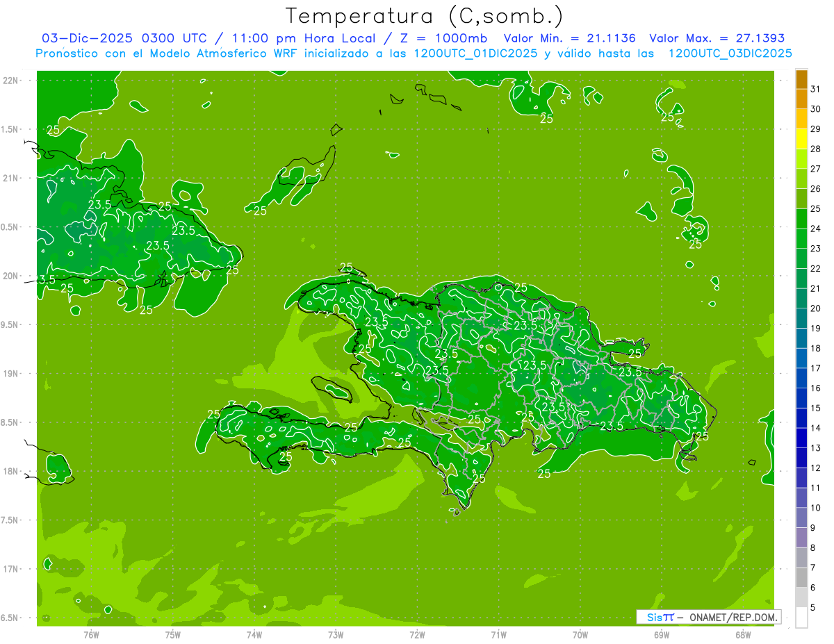Click the "18N" latitude axis label
The width and height of the screenshot is (834, 644).
(x=11, y=471)
